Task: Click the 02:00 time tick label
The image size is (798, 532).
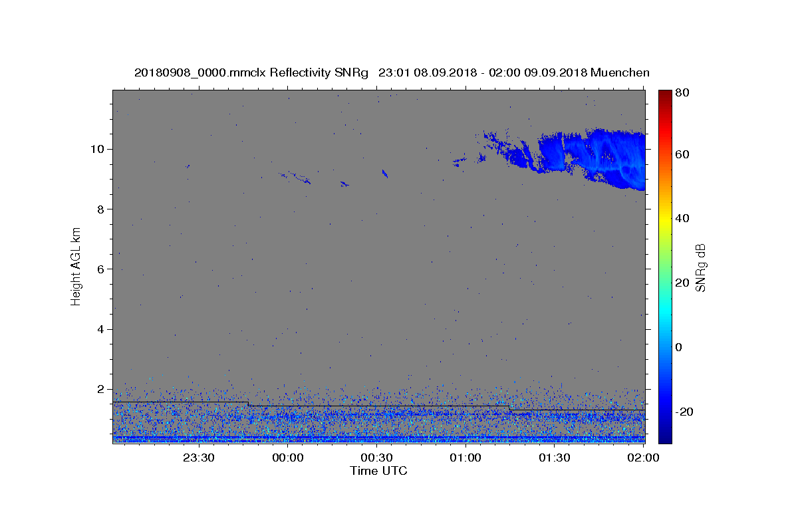Action: pyautogui.click(x=644, y=458)
